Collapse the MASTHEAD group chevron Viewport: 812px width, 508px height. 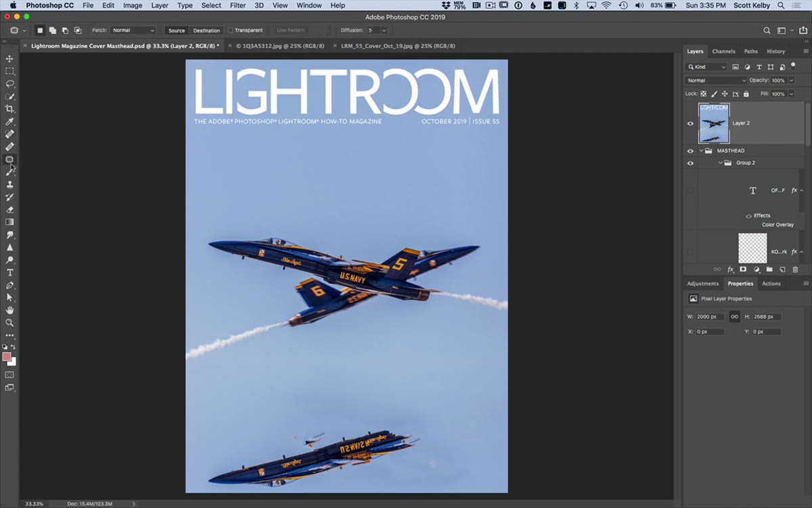click(701, 151)
